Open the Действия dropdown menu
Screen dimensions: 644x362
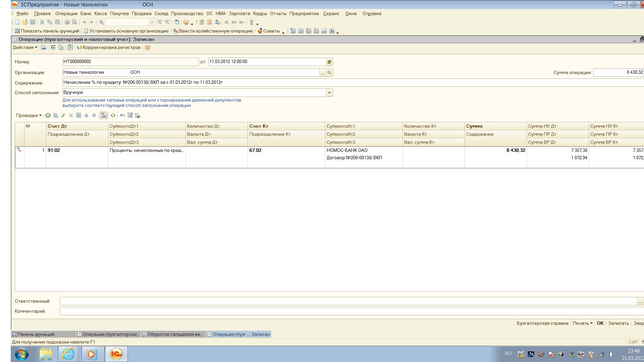pos(25,48)
